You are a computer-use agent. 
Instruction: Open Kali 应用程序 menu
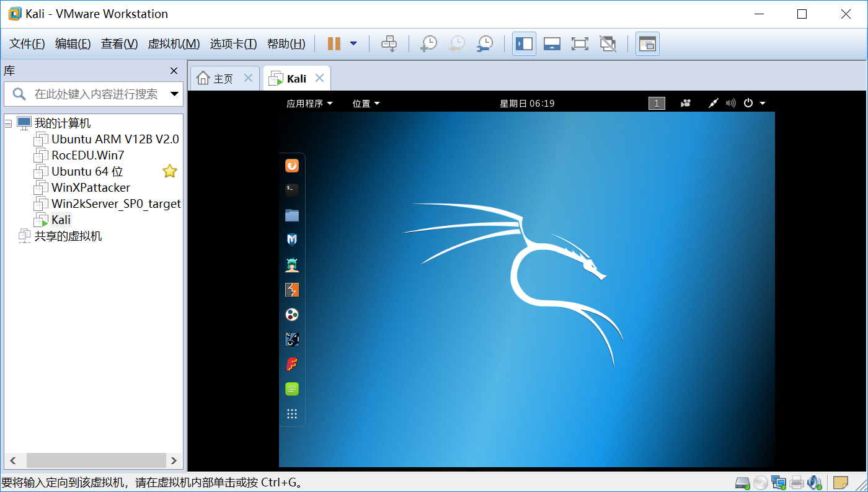(x=309, y=104)
